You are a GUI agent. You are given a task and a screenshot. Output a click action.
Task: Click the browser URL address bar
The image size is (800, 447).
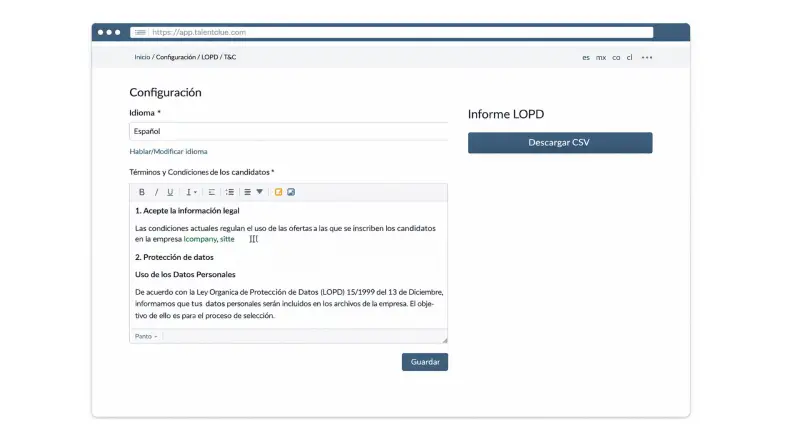click(400, 32)
